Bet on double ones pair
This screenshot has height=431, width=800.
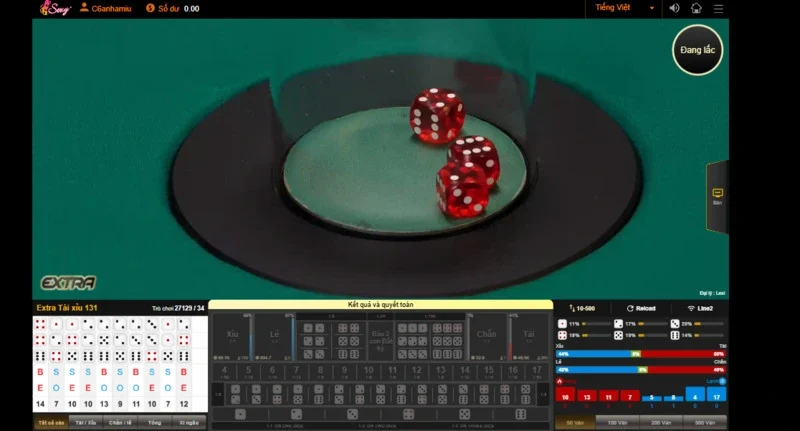[314, 328]
